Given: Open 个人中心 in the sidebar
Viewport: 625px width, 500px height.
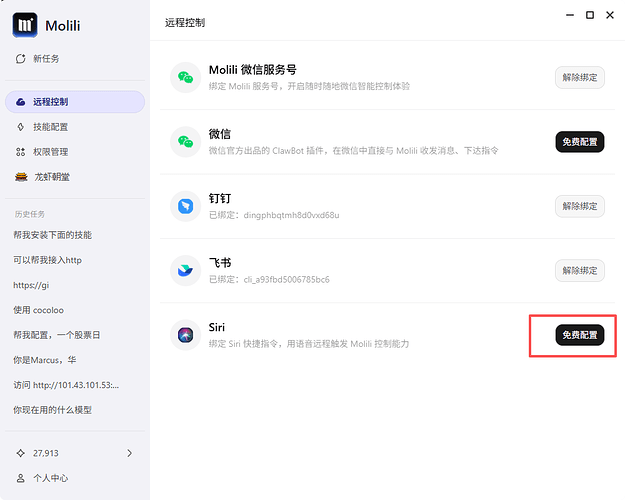Looking at the screenshot, I should tap(75, 478).
